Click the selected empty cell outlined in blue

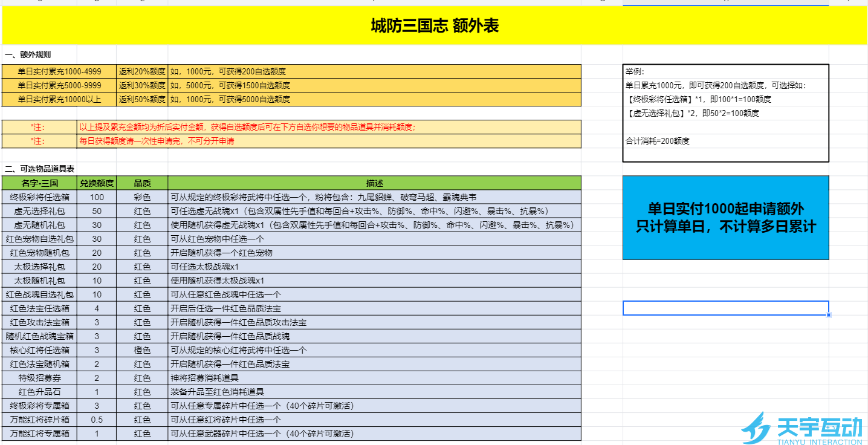point(725,308)
